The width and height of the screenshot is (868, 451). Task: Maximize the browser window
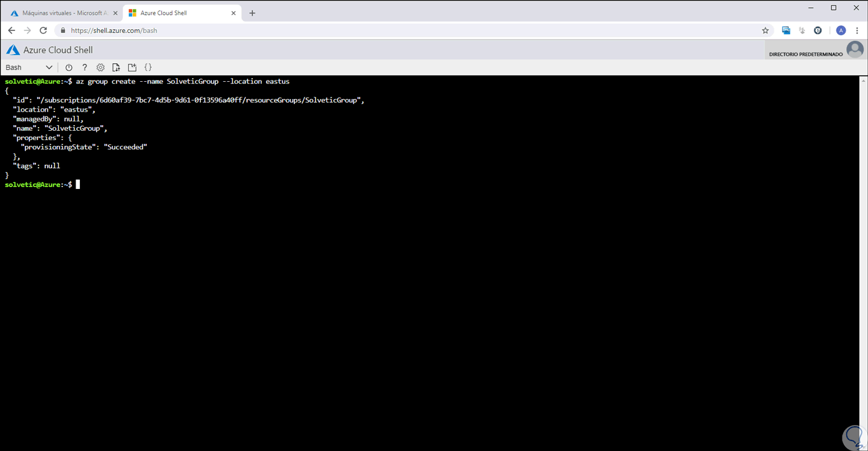pos(834,7)
